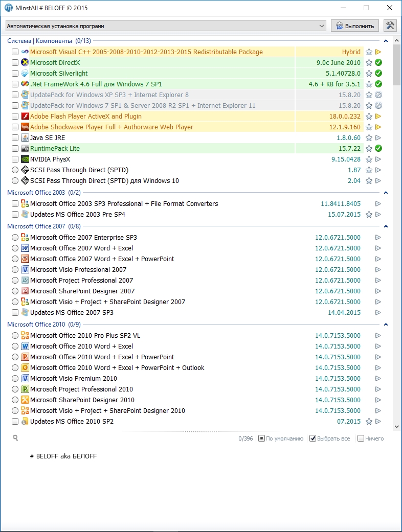Collapse the Microsoft Office 2007 group
The image size is (402, 532).
(386, 226)
